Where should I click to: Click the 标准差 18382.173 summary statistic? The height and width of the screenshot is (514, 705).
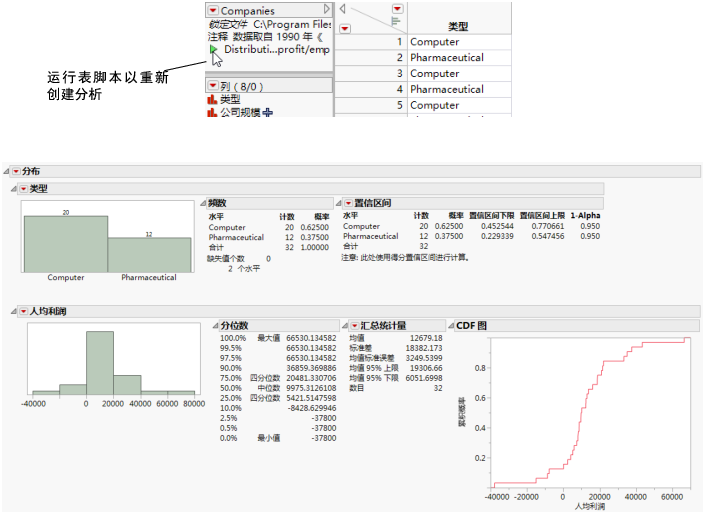click(x=396, y=348)
